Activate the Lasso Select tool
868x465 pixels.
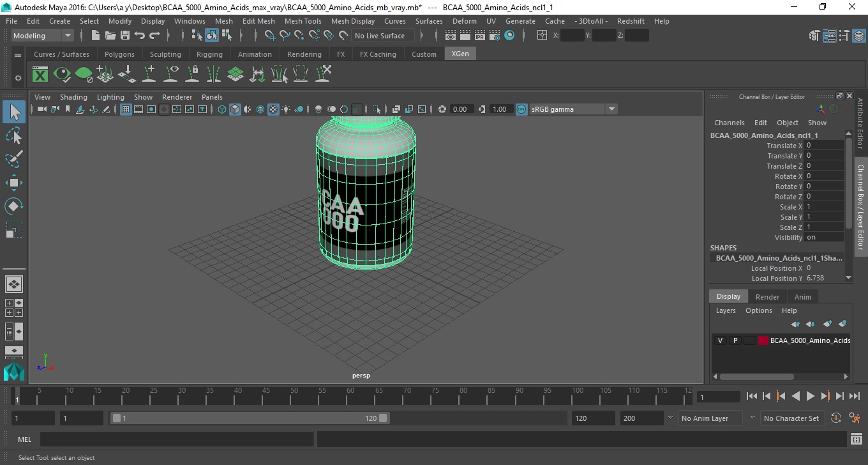(14, 135)
